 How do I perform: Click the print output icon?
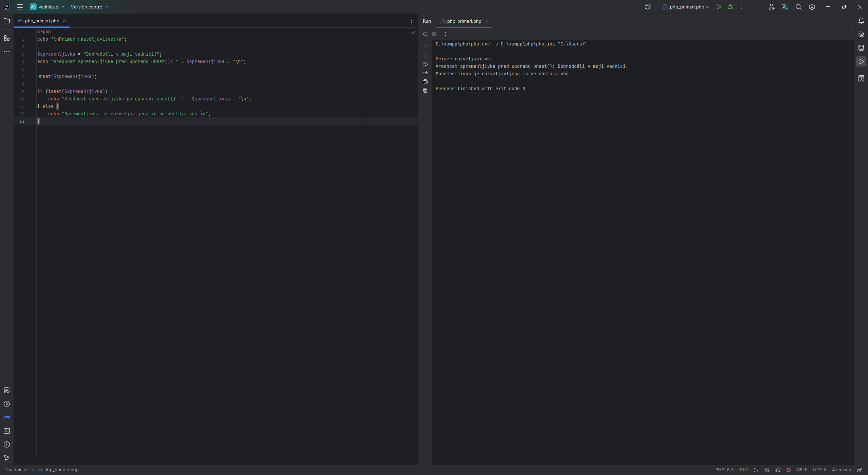tap(425, 81)
